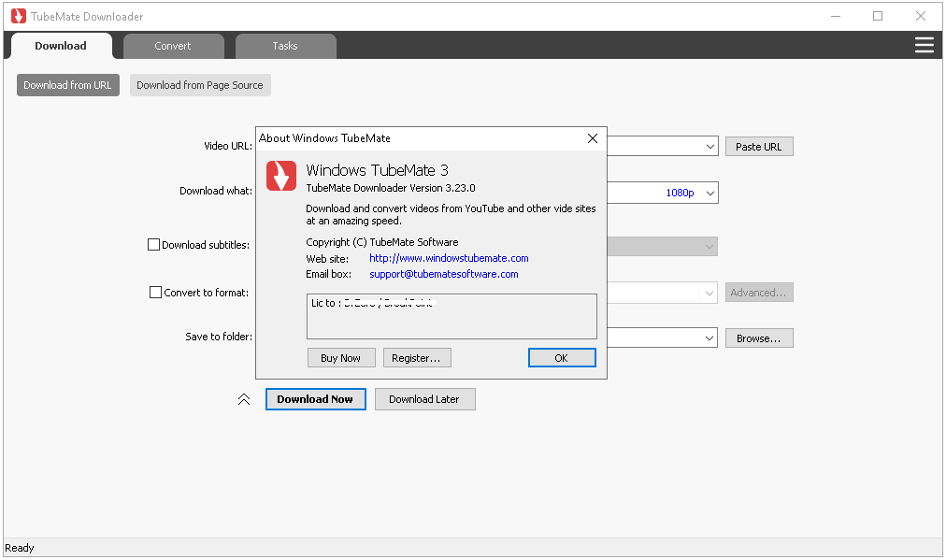Click the Browse... button
946x560 pixels.
(758, 338)
